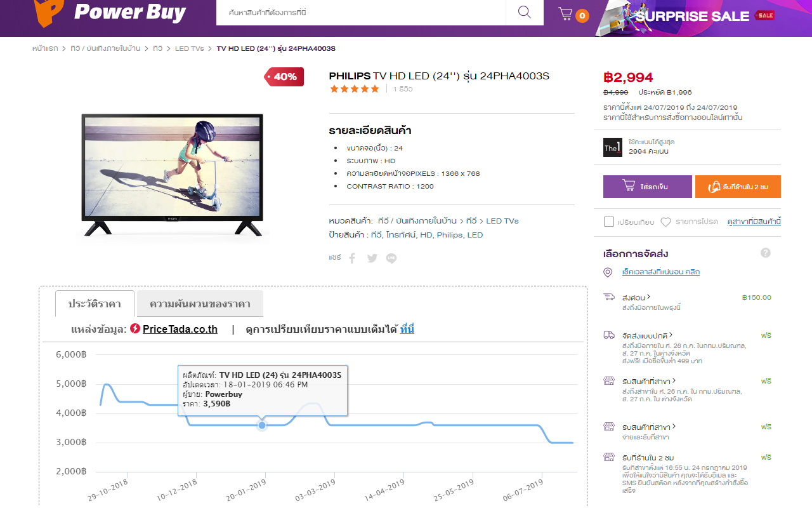
Task: Click the PriceTada red logo icon
Action: pos(135,329)
